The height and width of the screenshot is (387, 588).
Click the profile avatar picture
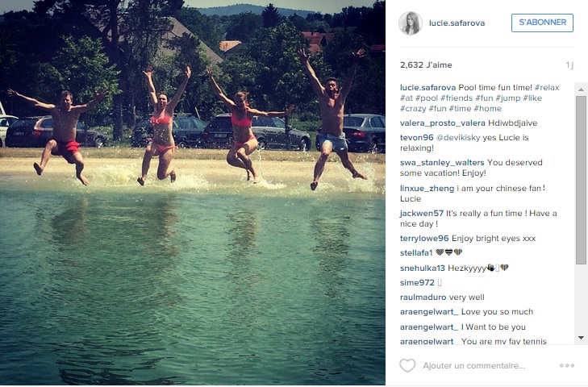(411, 23)
